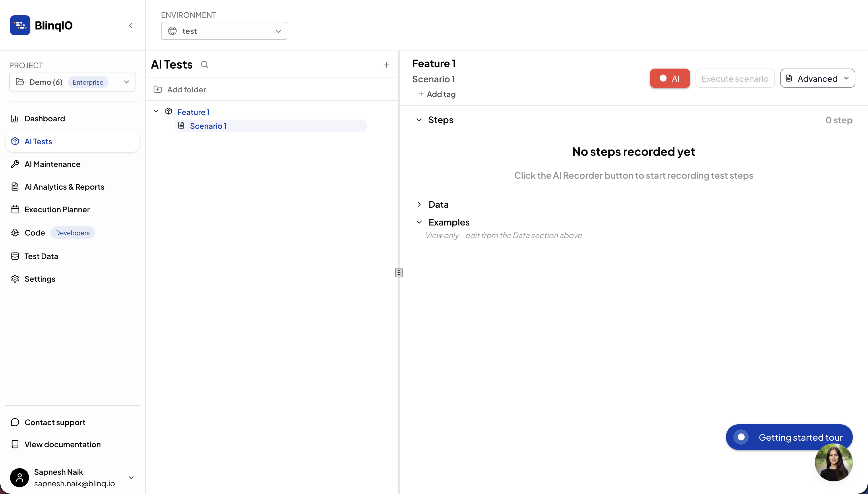Screen dimensions: 868x494
Task: Go to Dashboard in sidebar
Action: click(44, 118)
